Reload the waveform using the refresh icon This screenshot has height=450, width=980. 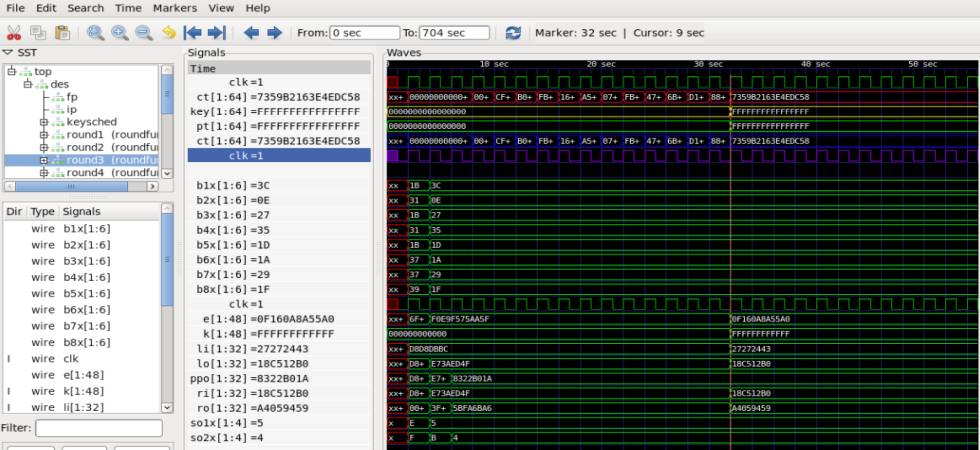point(513,32)
